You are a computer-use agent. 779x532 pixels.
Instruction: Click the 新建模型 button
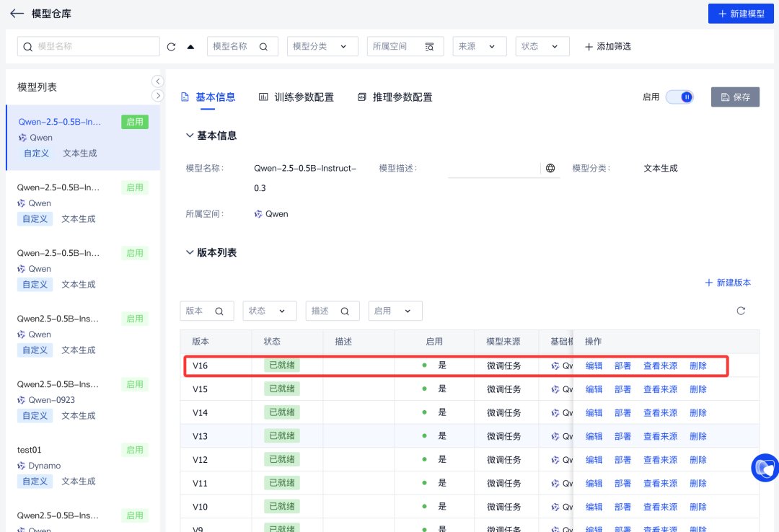[x=741, y=14]
